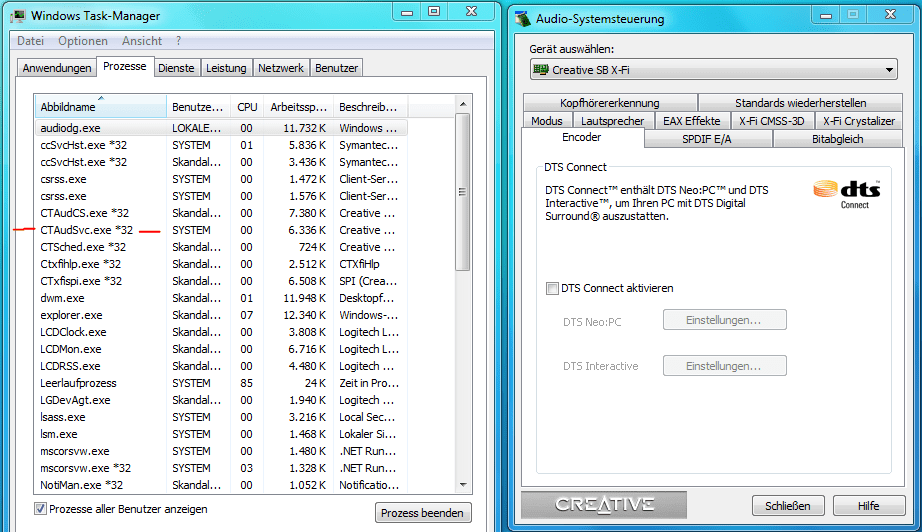Select the lsm.exe process
This screenshot has height=532, width=922.
click(x=221, y=434)
